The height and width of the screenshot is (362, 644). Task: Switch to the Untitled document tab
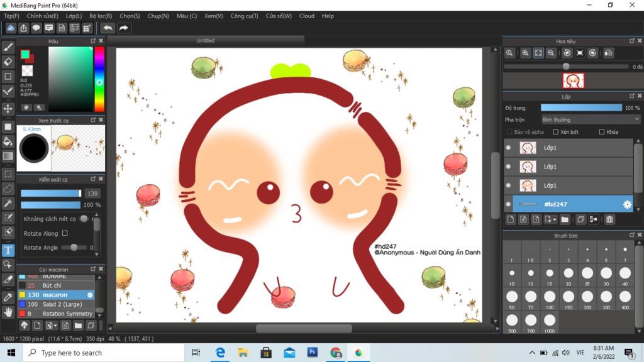(x=206, y=40)
